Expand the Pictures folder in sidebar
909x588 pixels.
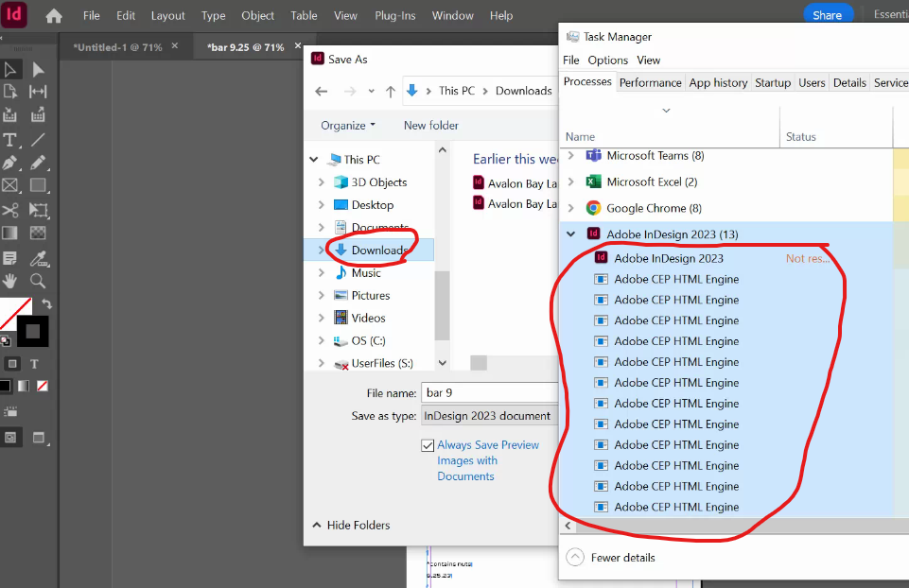[321, 295]
